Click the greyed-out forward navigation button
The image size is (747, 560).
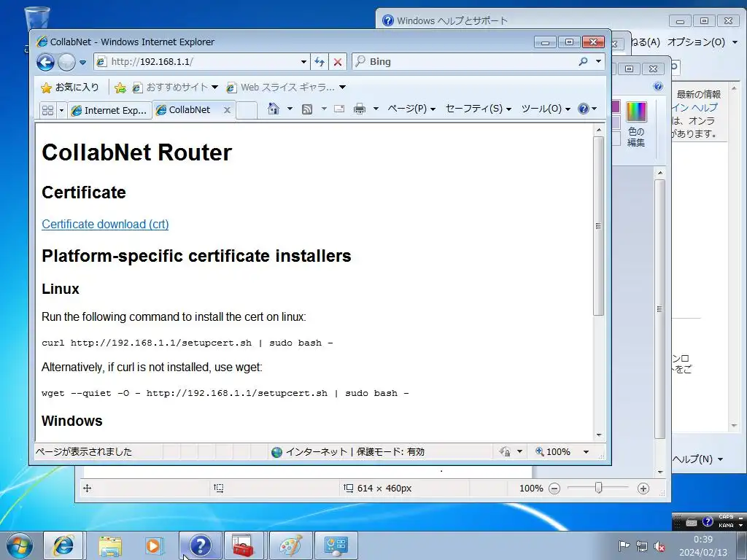[x=66, y=62]
